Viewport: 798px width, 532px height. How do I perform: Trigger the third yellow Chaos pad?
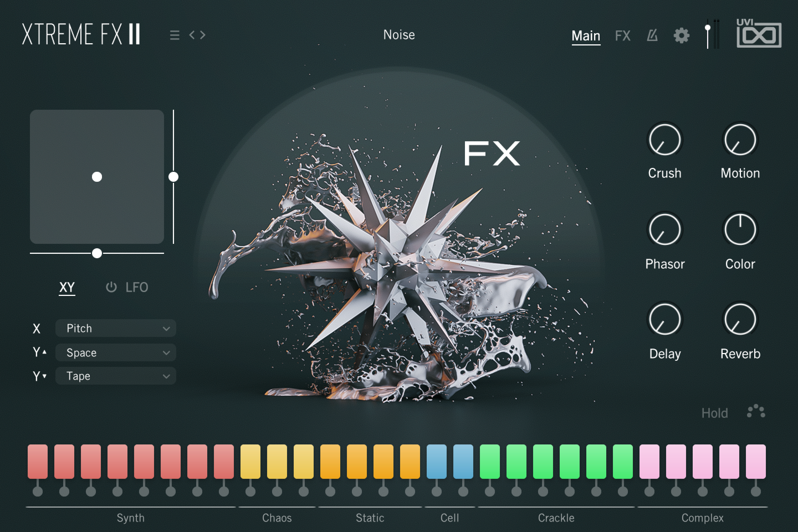click(x=304, y=461)
